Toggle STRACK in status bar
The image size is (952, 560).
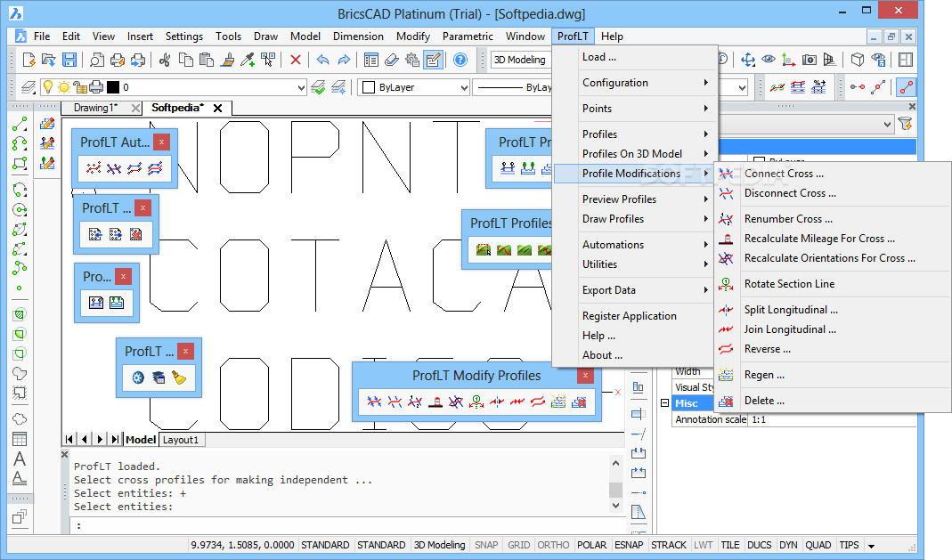(669, 545)
